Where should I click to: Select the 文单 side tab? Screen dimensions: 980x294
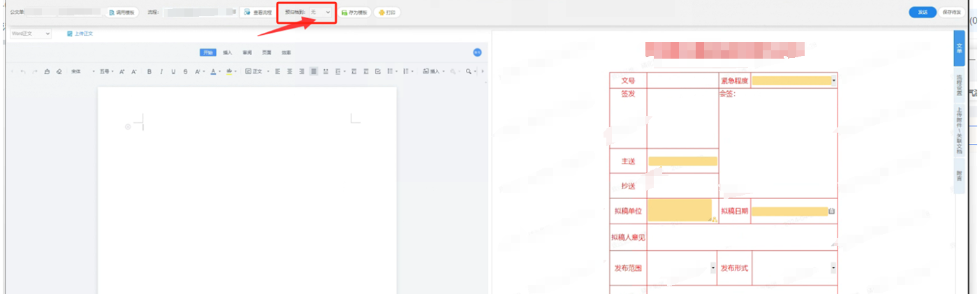pos(959,48)
